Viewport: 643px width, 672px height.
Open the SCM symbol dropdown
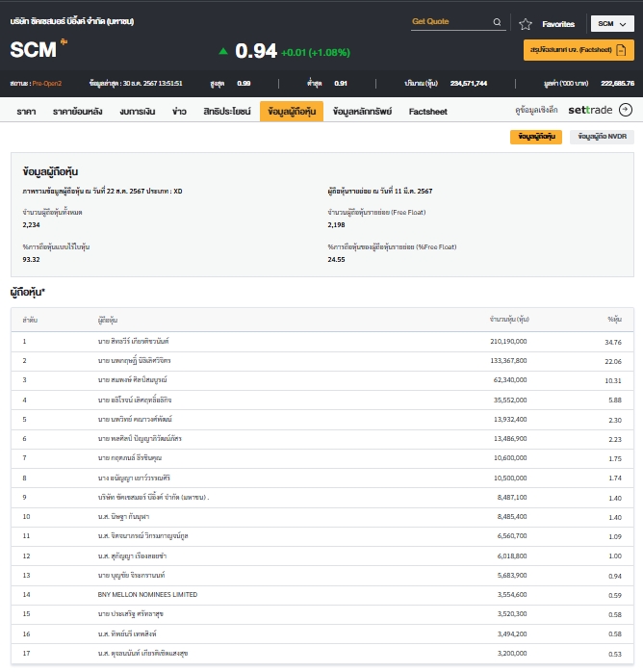612,24
